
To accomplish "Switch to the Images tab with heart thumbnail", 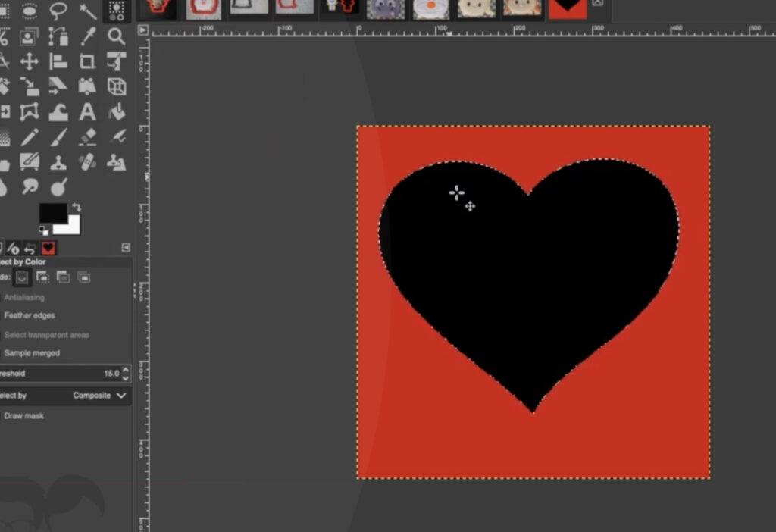I will (48, 248).
